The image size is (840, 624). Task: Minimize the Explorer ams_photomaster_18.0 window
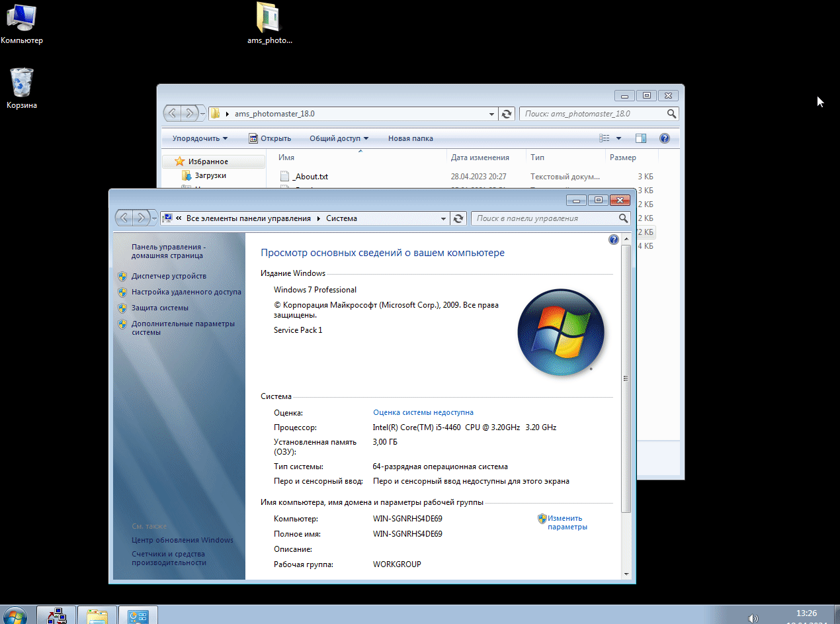tap(624, 95)
